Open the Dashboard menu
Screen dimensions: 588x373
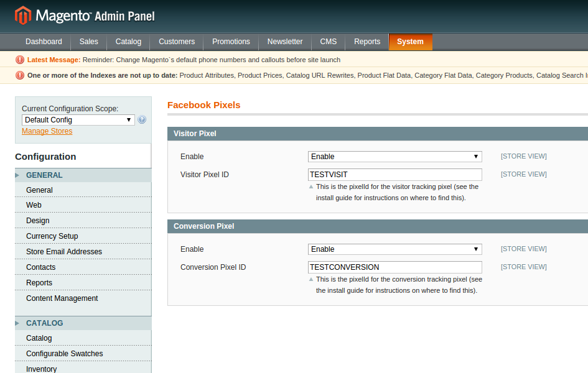44,42
